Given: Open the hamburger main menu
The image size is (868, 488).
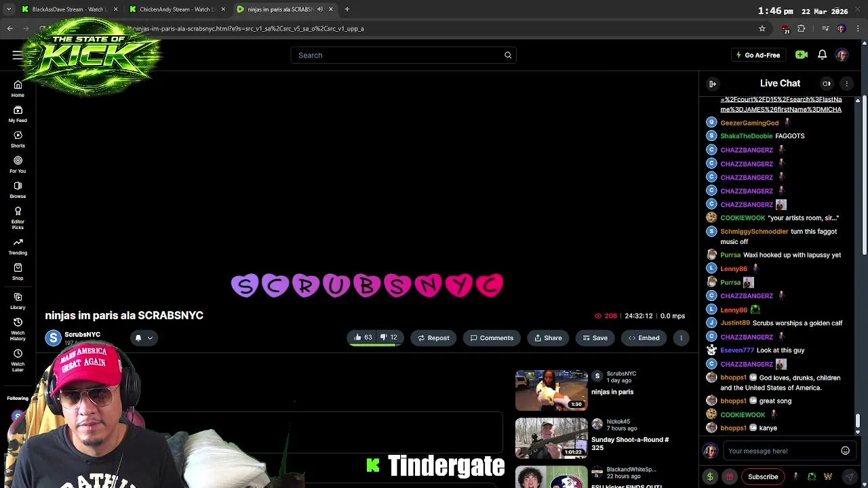Looking at the screenshot, I should point(18,55).
